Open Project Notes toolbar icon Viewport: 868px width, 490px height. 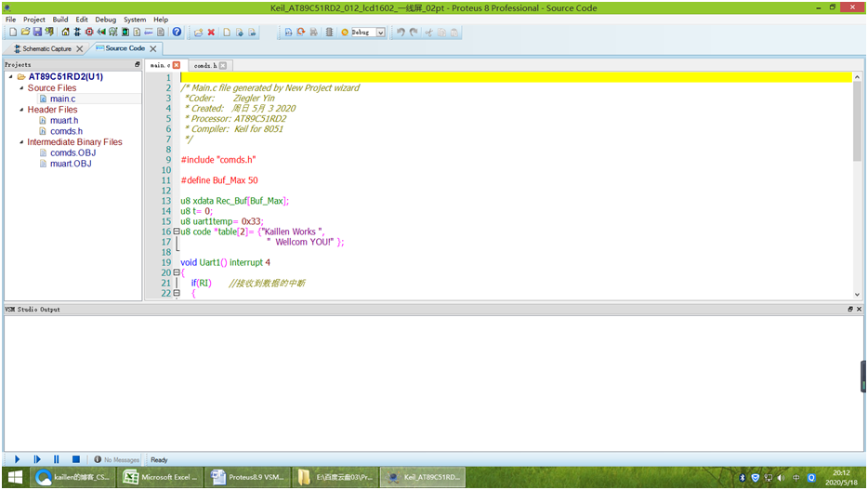[x=161, y=33]
